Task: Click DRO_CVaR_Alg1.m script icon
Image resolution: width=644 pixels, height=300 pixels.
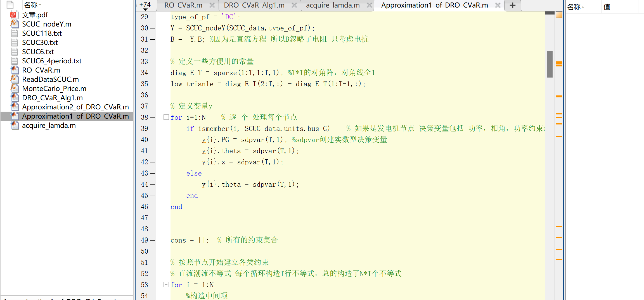Action: 15,98
